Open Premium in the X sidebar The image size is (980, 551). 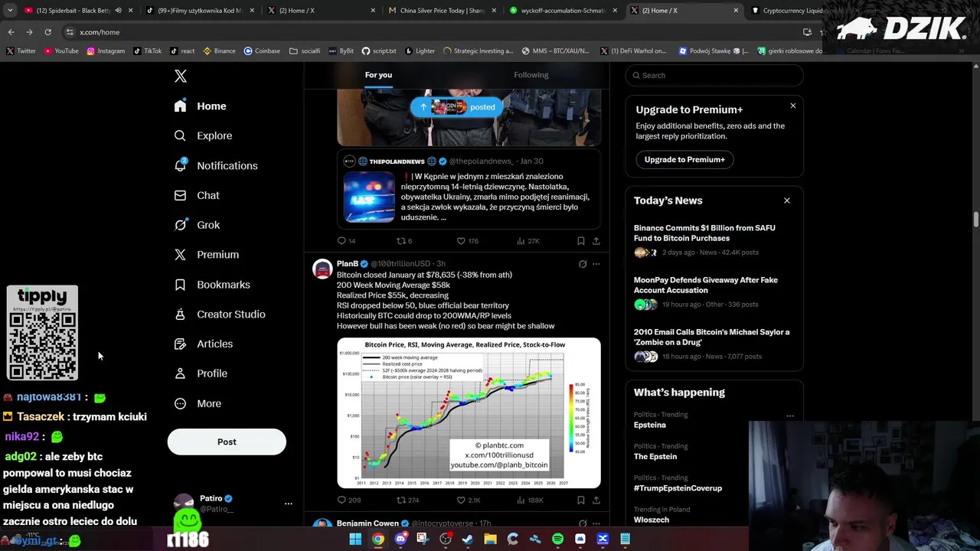pos(206,255)
